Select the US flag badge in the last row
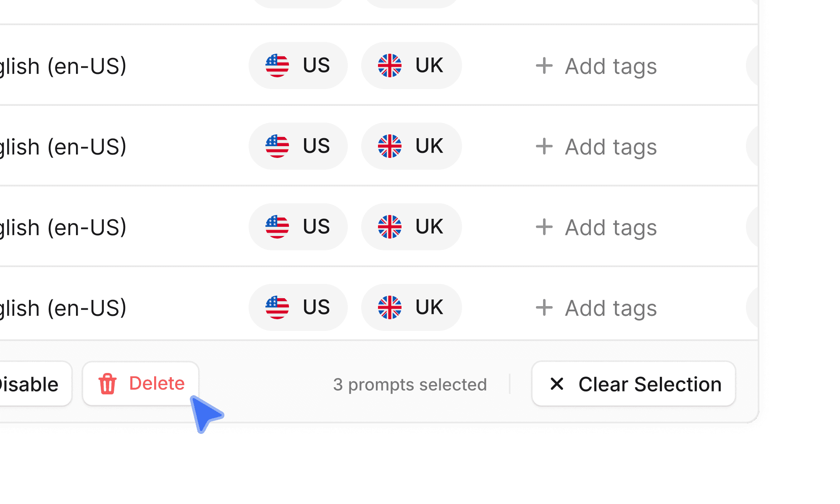Viewport: 840px width, 504px height. click(x=298, y=307)
